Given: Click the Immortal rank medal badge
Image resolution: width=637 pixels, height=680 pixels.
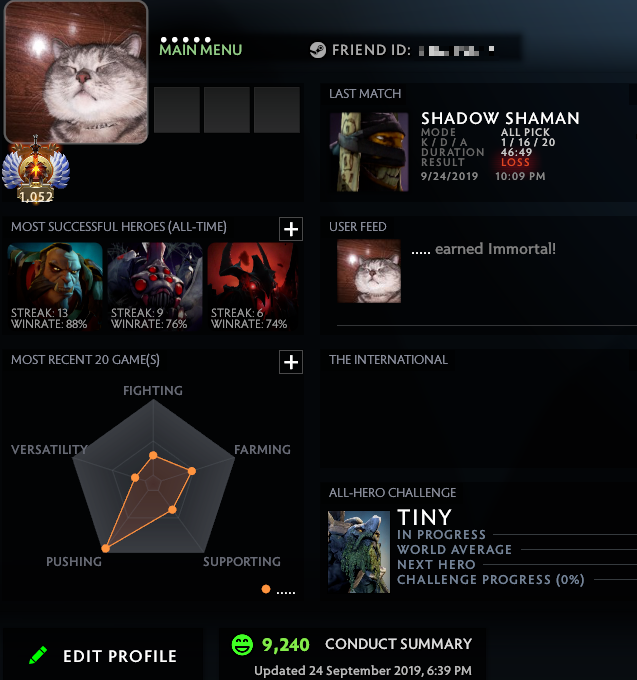Looking at the screenshot, I should (x=36, y=169).
